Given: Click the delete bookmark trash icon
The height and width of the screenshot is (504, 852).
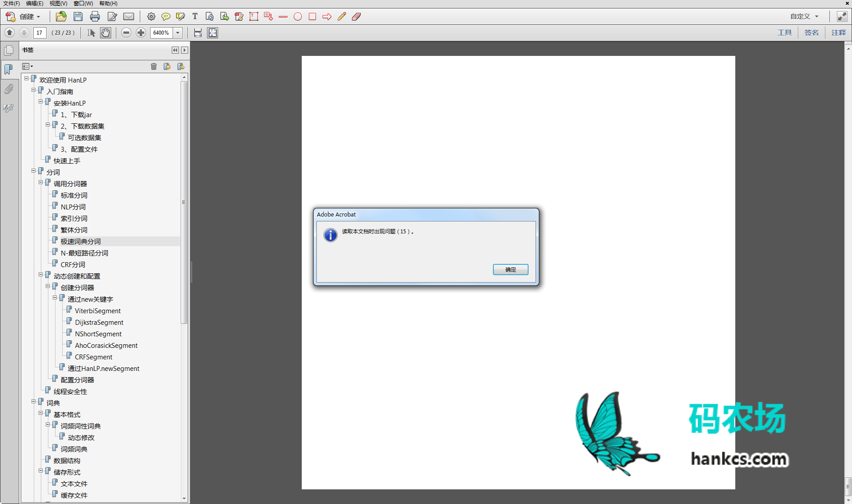Looking at the screenshot, I should (154, 66).
